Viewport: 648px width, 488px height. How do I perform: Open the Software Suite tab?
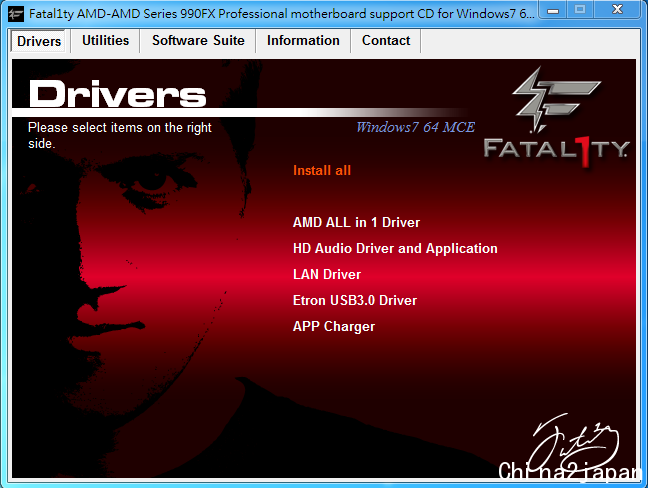point(198,40)
